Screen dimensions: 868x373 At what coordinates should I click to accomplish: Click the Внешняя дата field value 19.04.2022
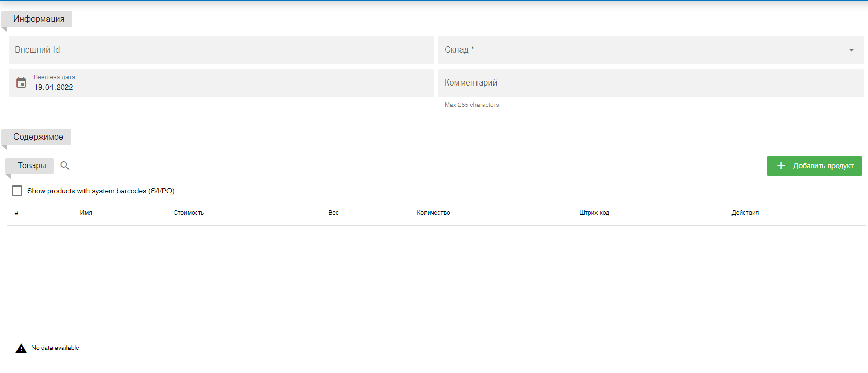point(54,87)
